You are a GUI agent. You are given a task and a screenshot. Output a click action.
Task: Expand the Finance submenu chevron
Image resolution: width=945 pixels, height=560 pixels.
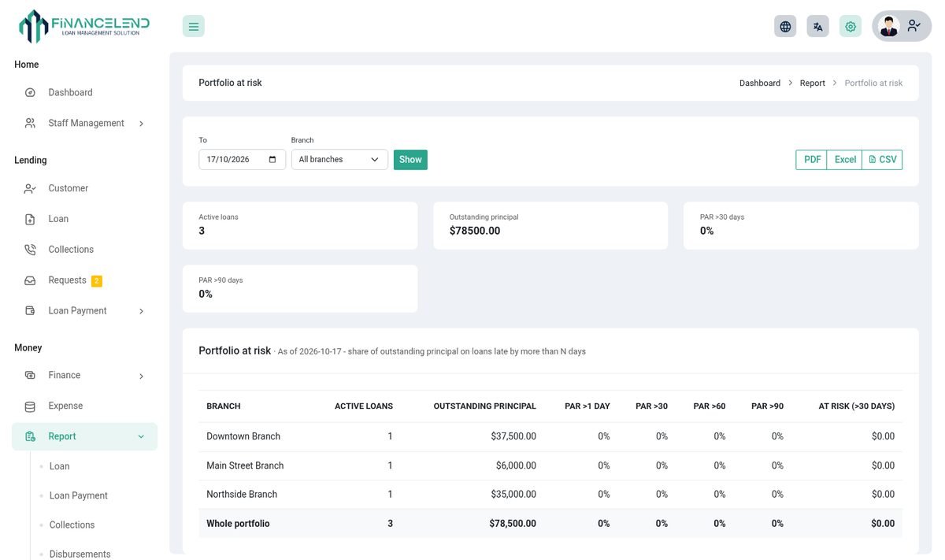[141, 376]
